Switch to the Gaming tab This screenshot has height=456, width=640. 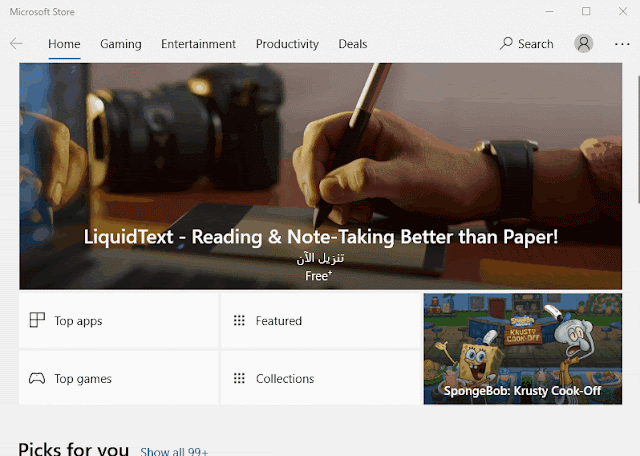pos(121,44)
